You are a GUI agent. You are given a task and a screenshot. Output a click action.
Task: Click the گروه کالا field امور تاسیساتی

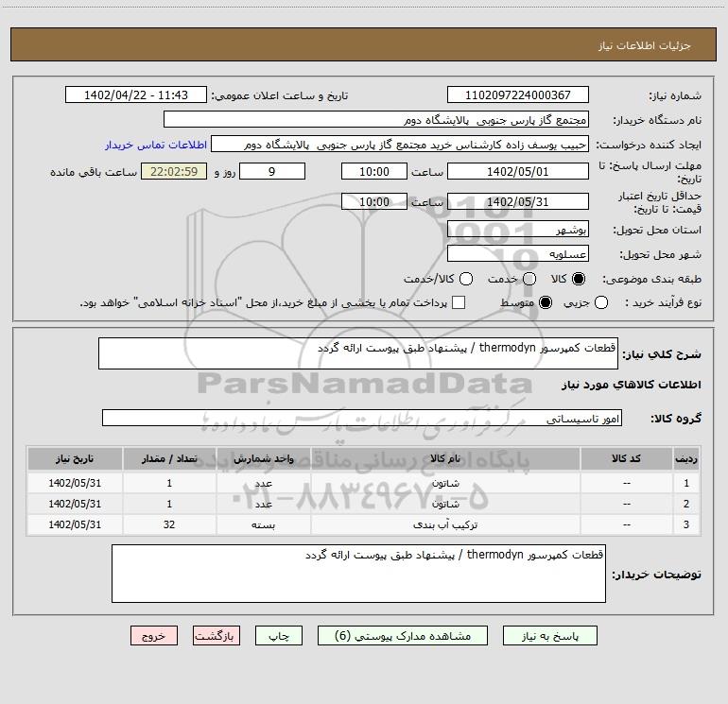tap(362, 418)
